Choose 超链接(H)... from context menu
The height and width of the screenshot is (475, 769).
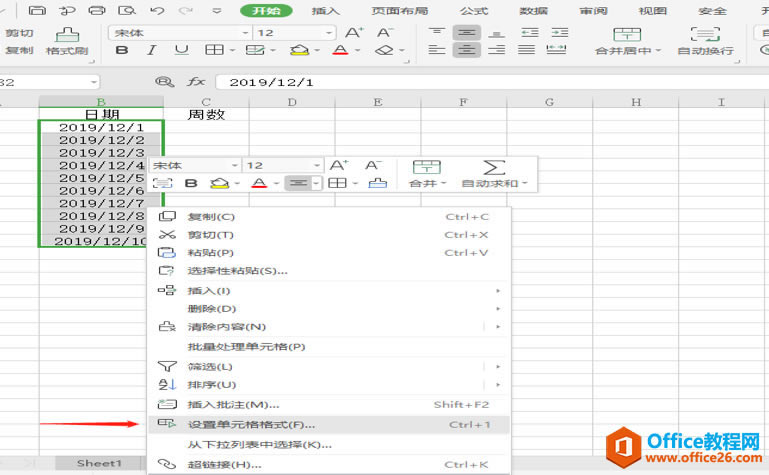pyautogui.click(x=329, y=464)
